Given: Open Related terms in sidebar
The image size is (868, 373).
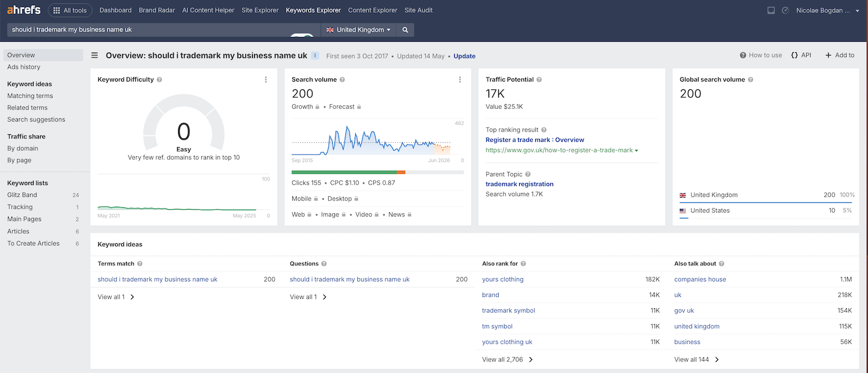Looking at the screenshot, I should [27, 108].
